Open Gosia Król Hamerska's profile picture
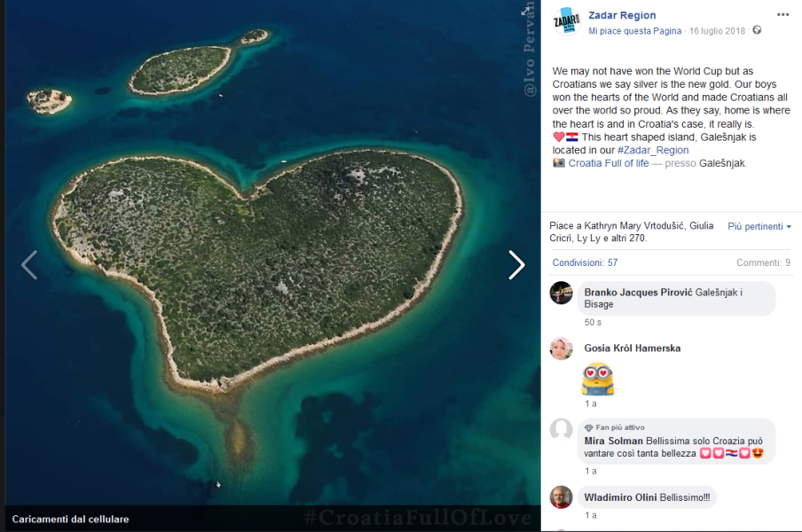Image resolution: width=802 pixels, height=532 pixels. click(561, 348)
